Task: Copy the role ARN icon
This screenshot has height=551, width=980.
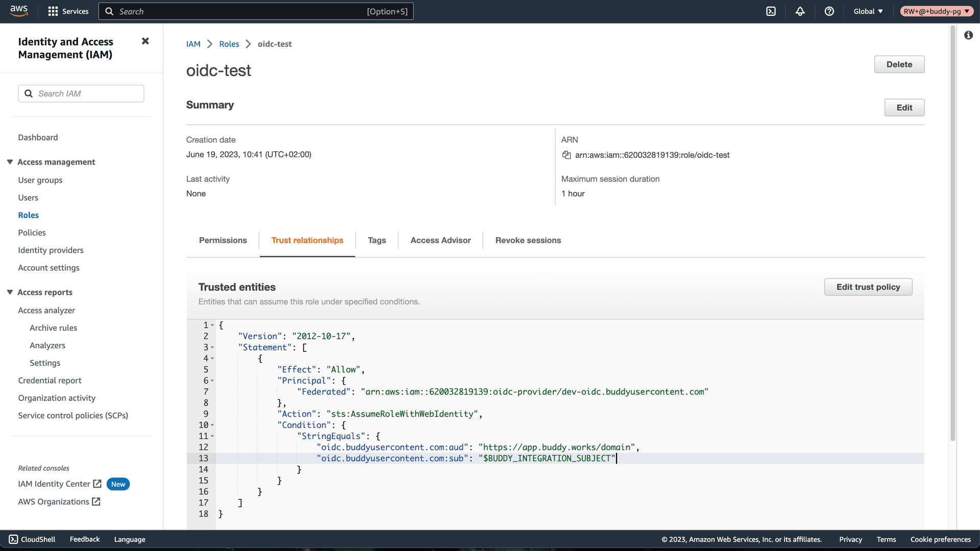Action: point(566,155)
